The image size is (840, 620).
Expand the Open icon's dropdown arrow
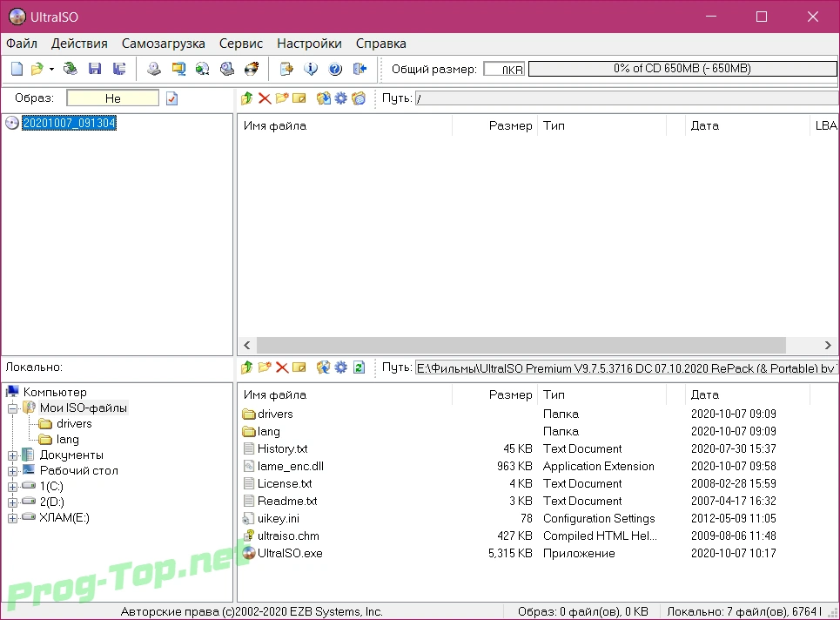[51, 69]
